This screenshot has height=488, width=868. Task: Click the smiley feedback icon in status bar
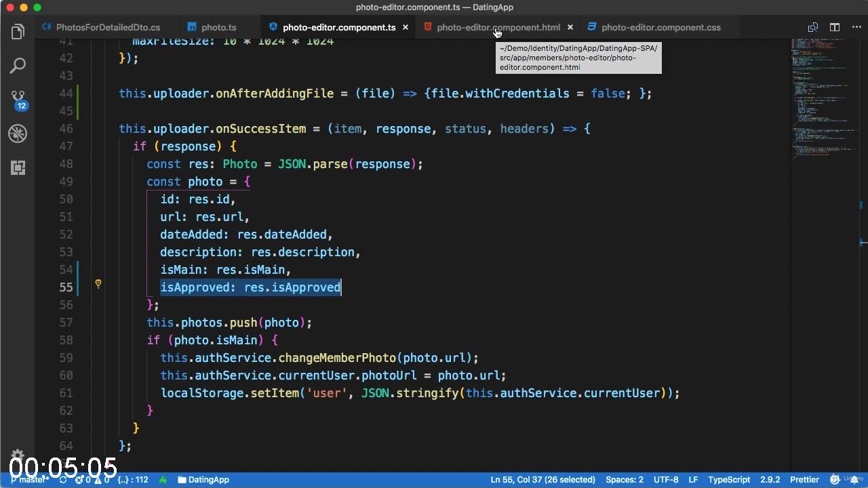[835, 479]
